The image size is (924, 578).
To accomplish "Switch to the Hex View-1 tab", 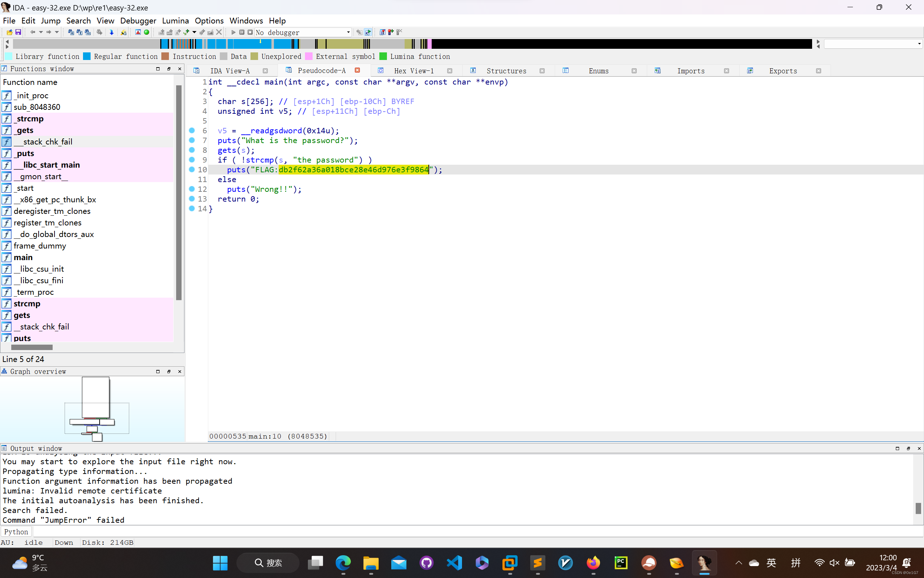I will (x=414, y=71).
